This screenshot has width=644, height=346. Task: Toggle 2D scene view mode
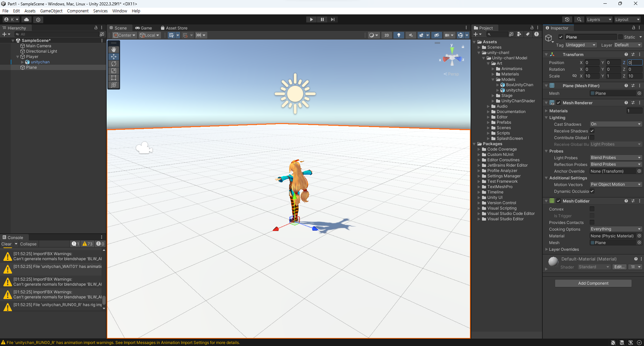(x=387, y=35)
